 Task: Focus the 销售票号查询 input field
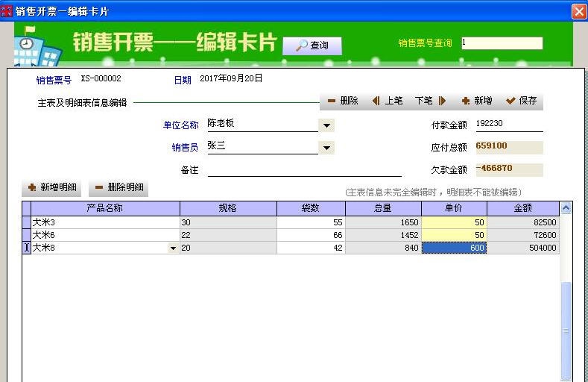(502, 43)
